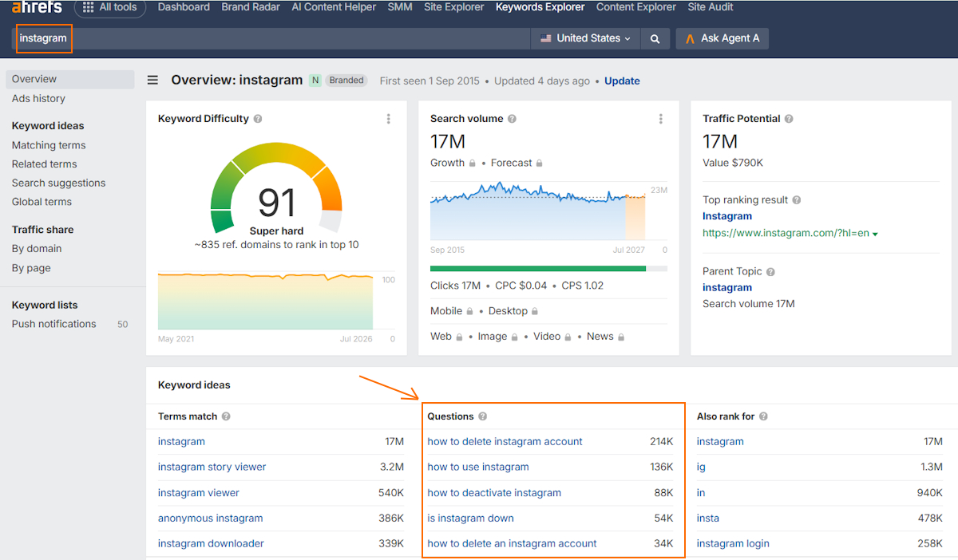The height and width of the screenshot is (560, 958).
Task: Click the Update link
Action: click(x=622, y=81)
